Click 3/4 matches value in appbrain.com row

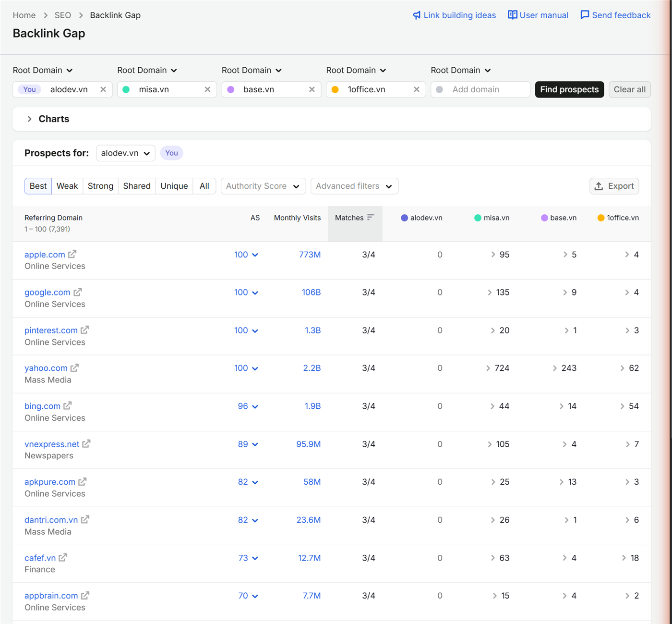pos(369,596)
